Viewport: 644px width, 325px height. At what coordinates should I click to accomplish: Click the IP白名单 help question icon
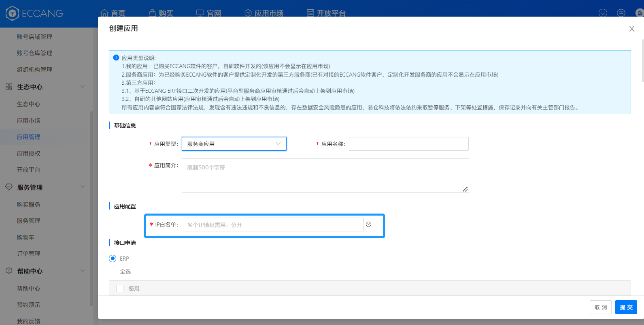point(368,225)
